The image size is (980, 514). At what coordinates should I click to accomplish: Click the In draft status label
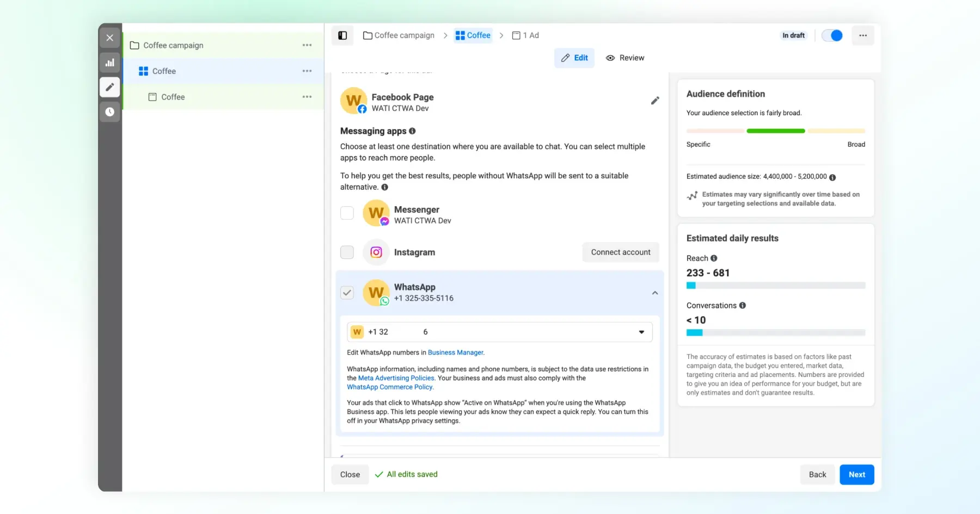(x=793, y=35)
